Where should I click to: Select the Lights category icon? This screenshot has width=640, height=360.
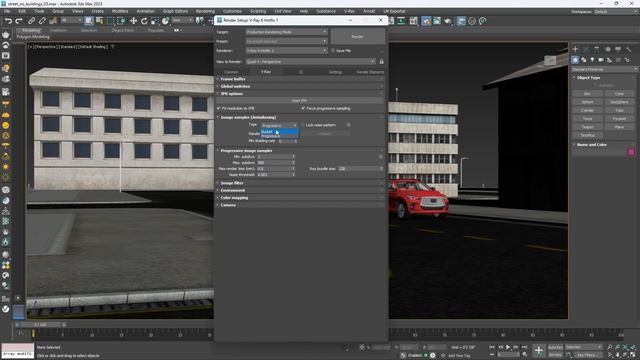coord(592,60)
